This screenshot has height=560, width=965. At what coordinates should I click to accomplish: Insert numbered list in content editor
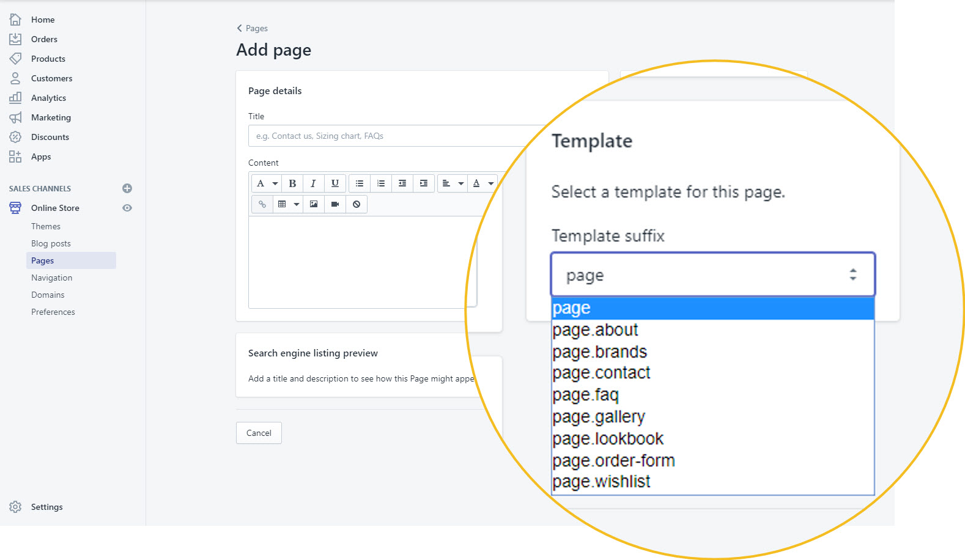[x=381, y=183]
